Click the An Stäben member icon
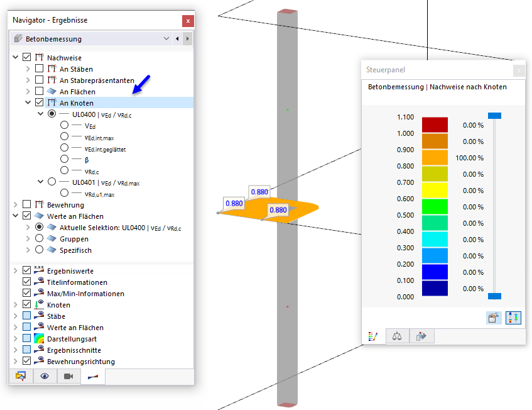532x410 pixels. pos(52,69)
